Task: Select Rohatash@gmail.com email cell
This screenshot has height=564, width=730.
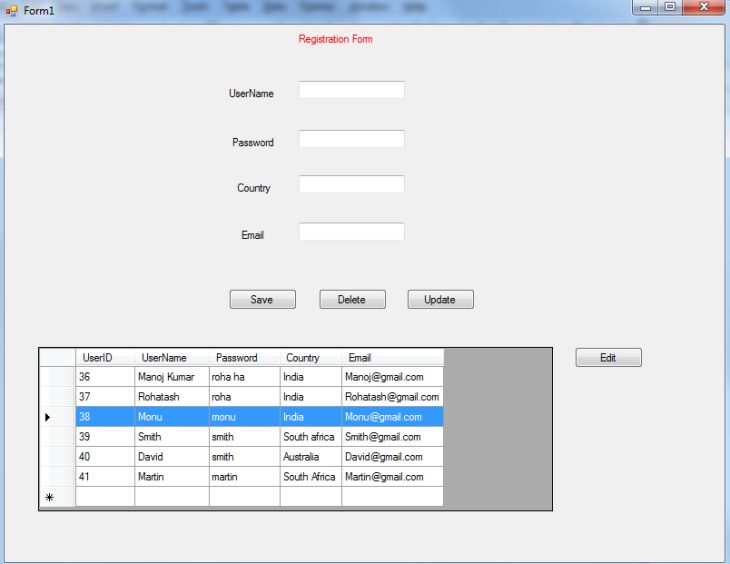Action: click(392, 397)
